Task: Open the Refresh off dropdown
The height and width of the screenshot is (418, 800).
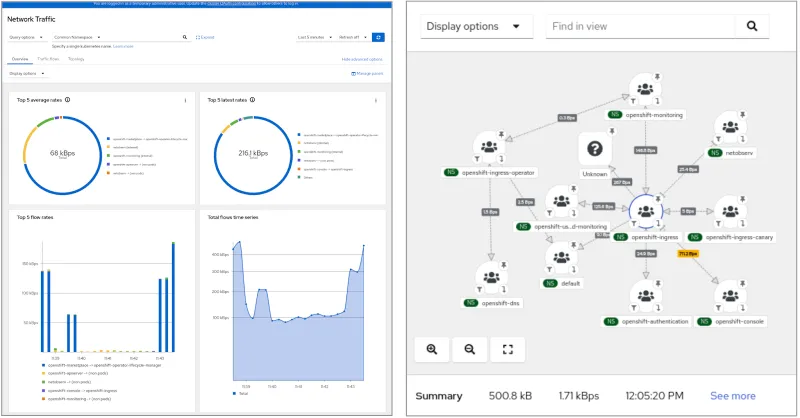Action: (353, 37)
